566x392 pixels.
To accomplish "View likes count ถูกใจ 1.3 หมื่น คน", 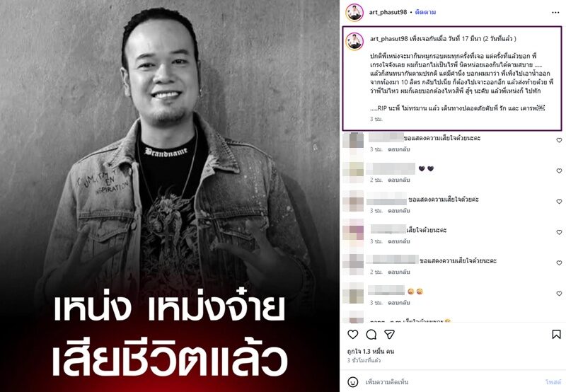I will tap(371, 351).
